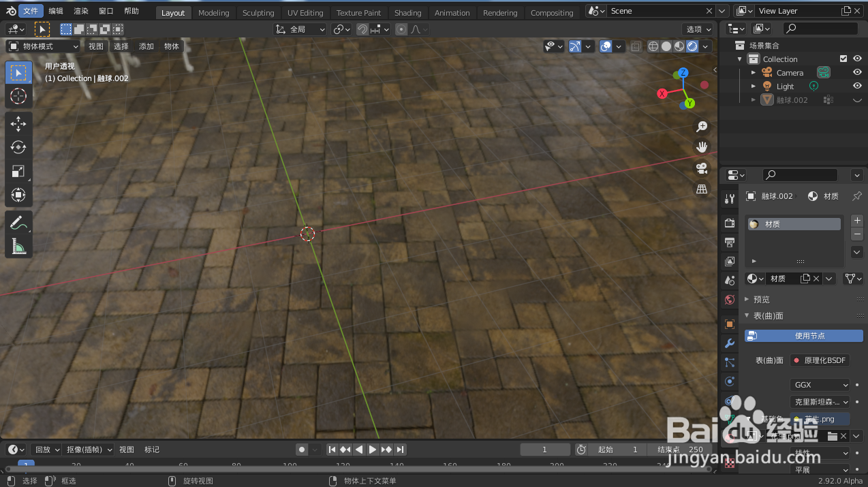Switch to the Shading workspace tab
Screen dimensions: 868x487
[x=407, y=12]
